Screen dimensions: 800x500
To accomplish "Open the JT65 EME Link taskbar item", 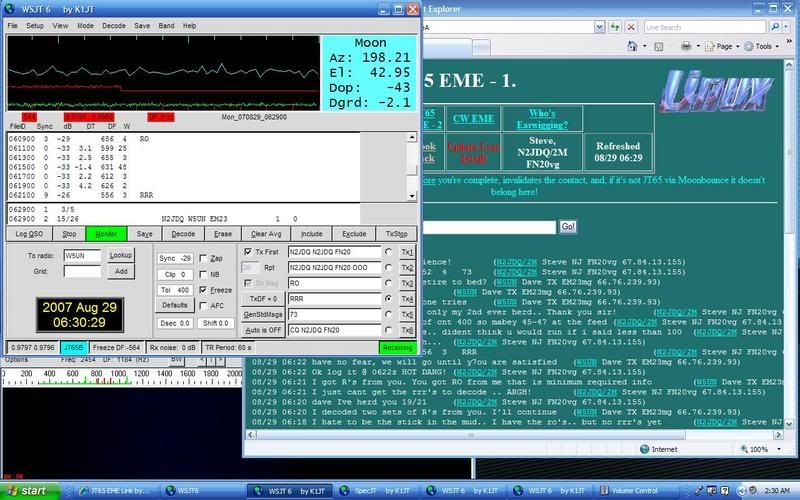I will (114, 491).
